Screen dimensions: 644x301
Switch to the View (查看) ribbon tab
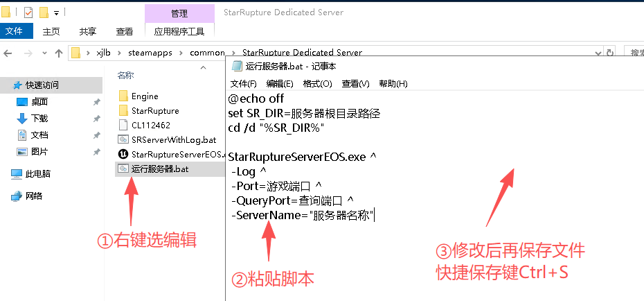pos(125,31)
